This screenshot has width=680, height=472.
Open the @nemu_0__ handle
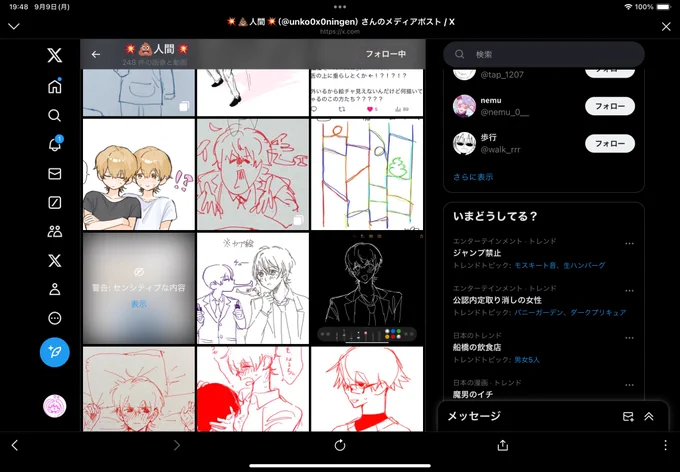[x=504, y=113]
